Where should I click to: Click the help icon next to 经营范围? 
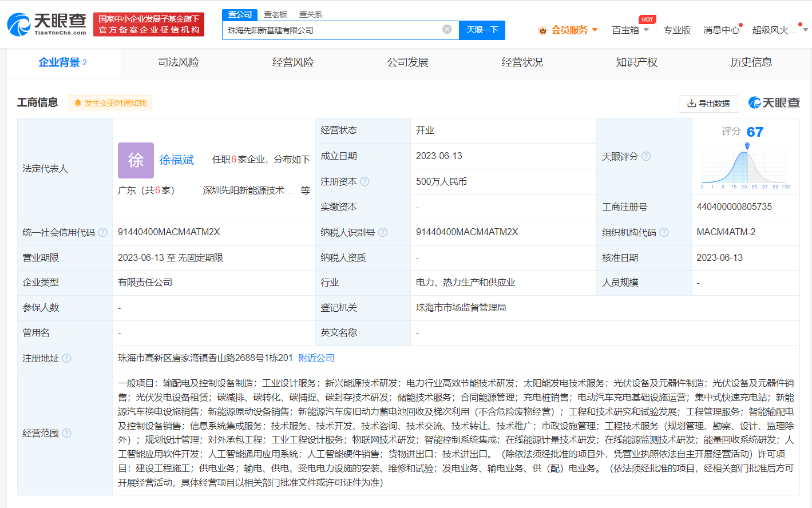point(66,433)
